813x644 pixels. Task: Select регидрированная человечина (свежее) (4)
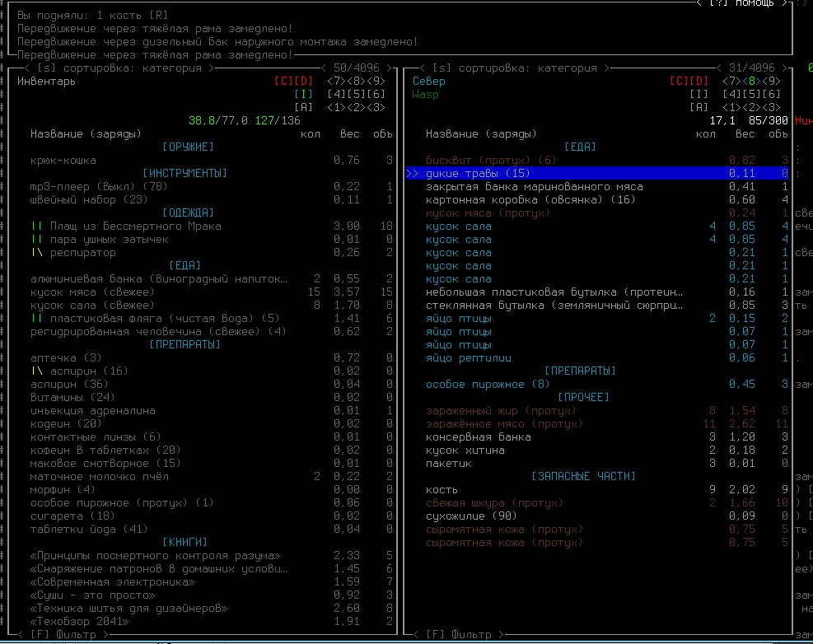click(x=212, y=331)
